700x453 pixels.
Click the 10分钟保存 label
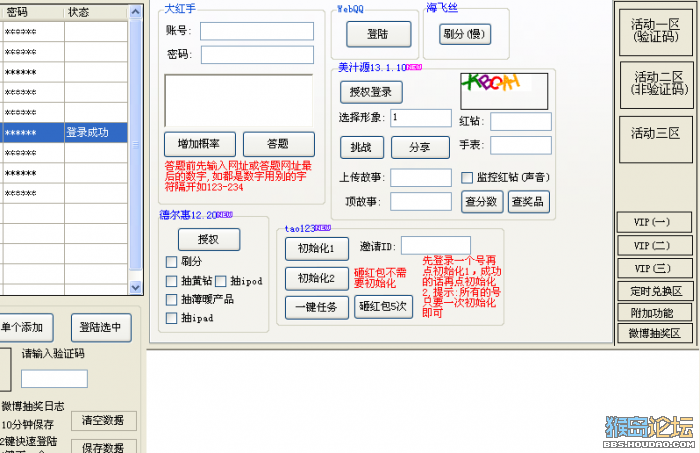28,424
